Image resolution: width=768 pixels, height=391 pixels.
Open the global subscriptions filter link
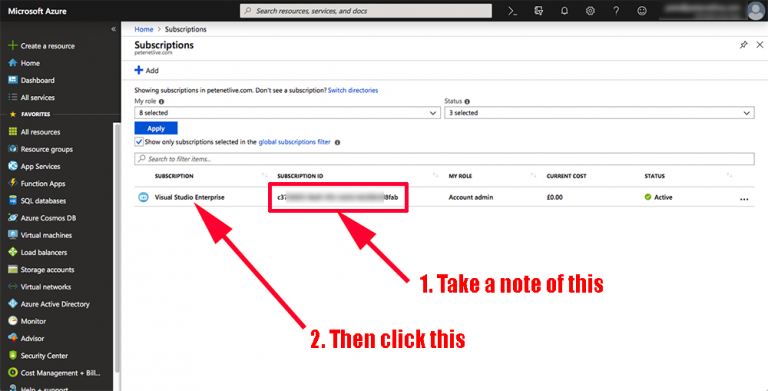294,142
